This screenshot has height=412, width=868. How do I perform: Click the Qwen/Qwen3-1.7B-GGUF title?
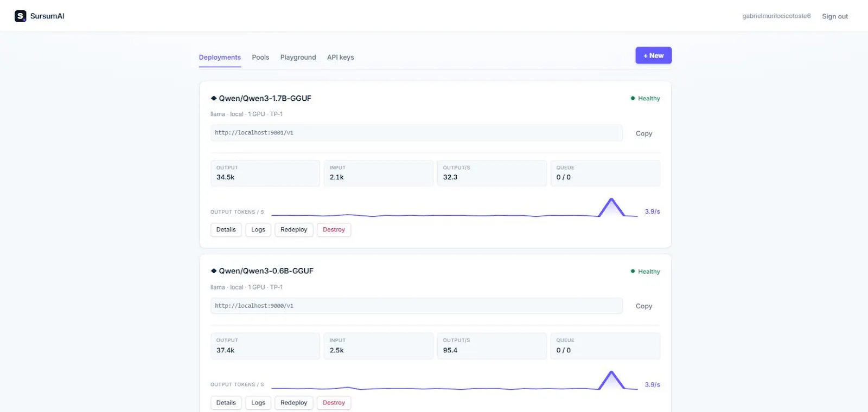[x=265, y=99]
